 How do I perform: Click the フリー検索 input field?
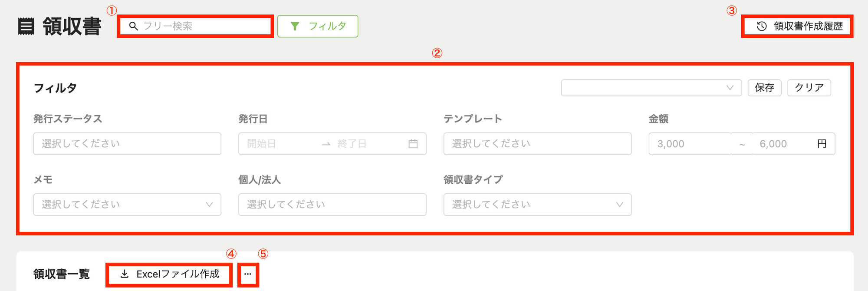[x=196, y=26]
